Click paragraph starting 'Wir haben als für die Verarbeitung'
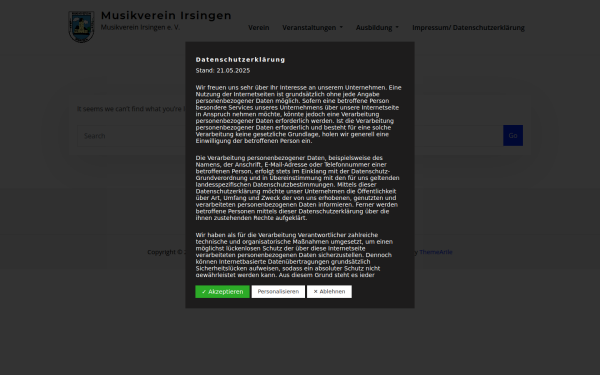 [294, 254]
